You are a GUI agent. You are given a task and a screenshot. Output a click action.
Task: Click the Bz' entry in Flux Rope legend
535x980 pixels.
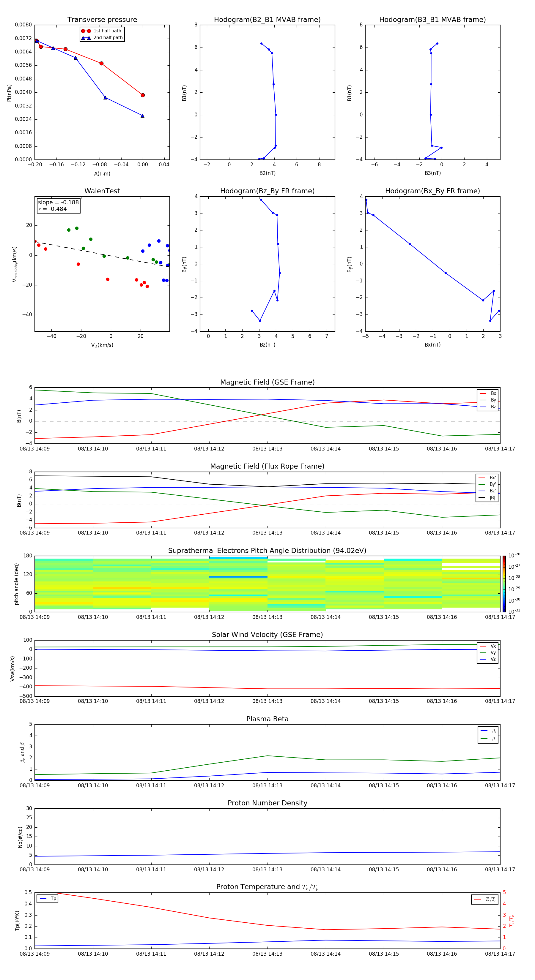[487, 491]
